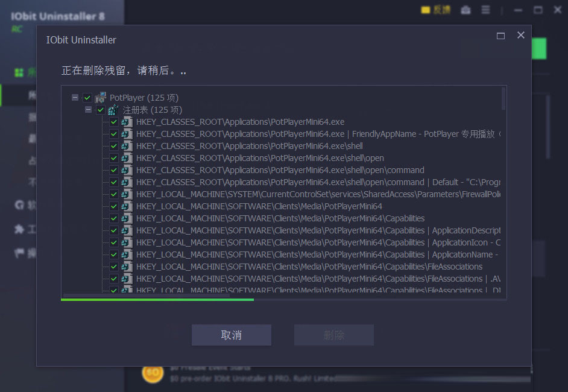Uncheck the ApplicationIcon entry checkbox
This screenshot has height=392, width=568.
[114, 242]
